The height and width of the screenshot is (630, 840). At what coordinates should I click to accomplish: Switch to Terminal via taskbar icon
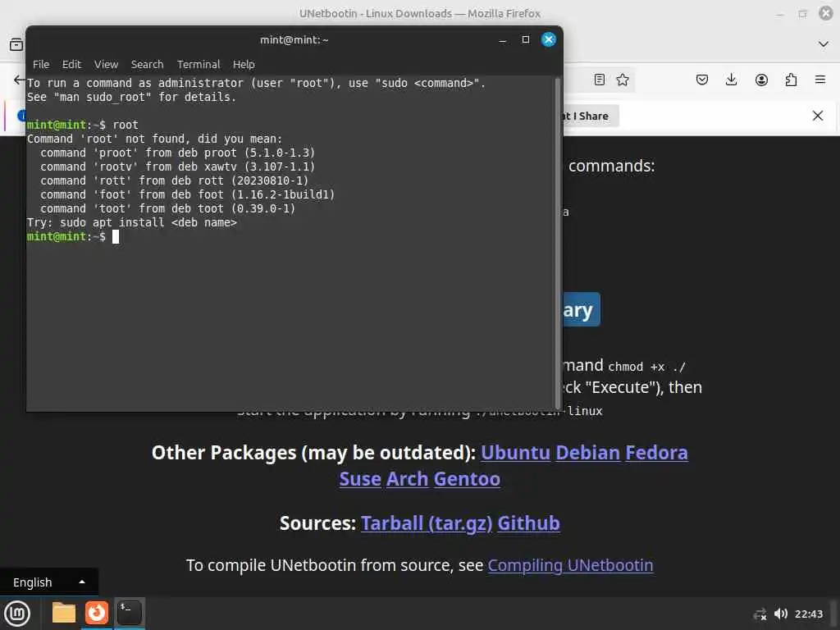point(129,613)
